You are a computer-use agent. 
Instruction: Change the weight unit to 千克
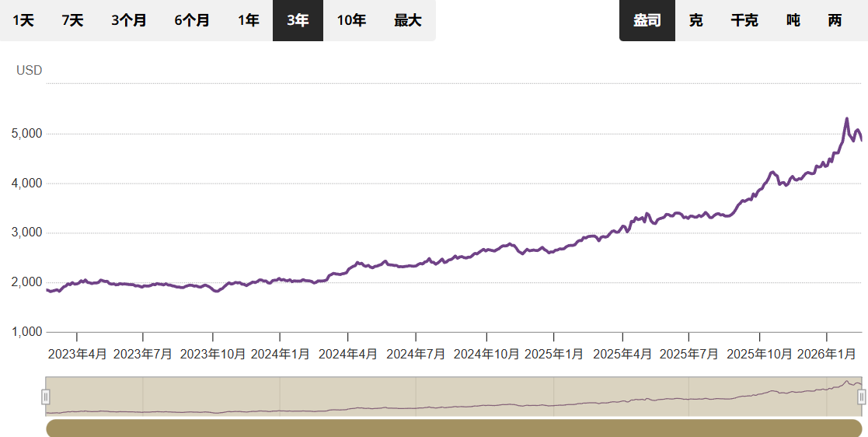tap(744, 20)
